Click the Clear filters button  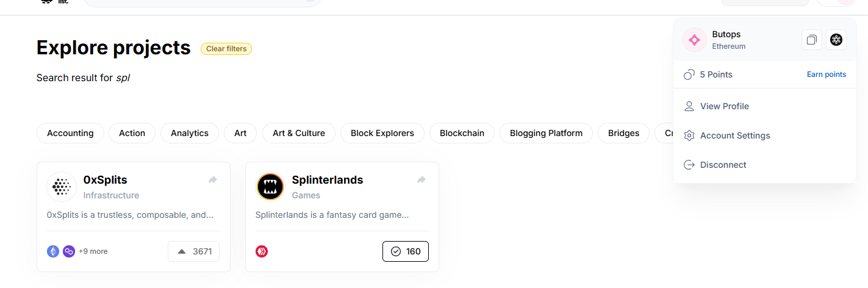click(x=226, y=49)
